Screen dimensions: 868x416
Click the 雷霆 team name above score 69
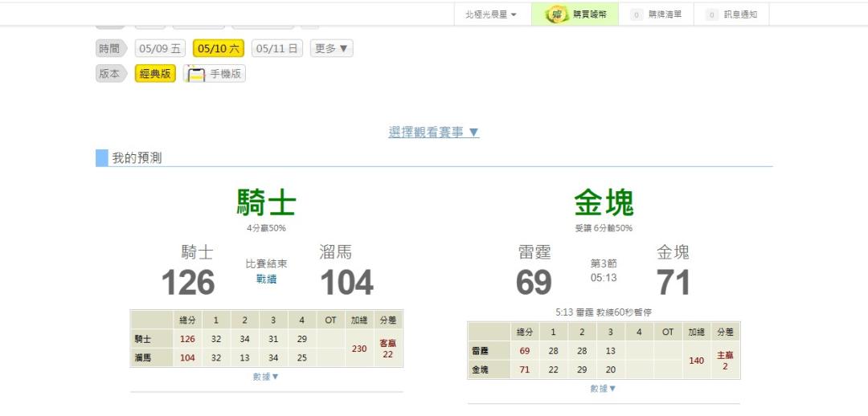534,252
